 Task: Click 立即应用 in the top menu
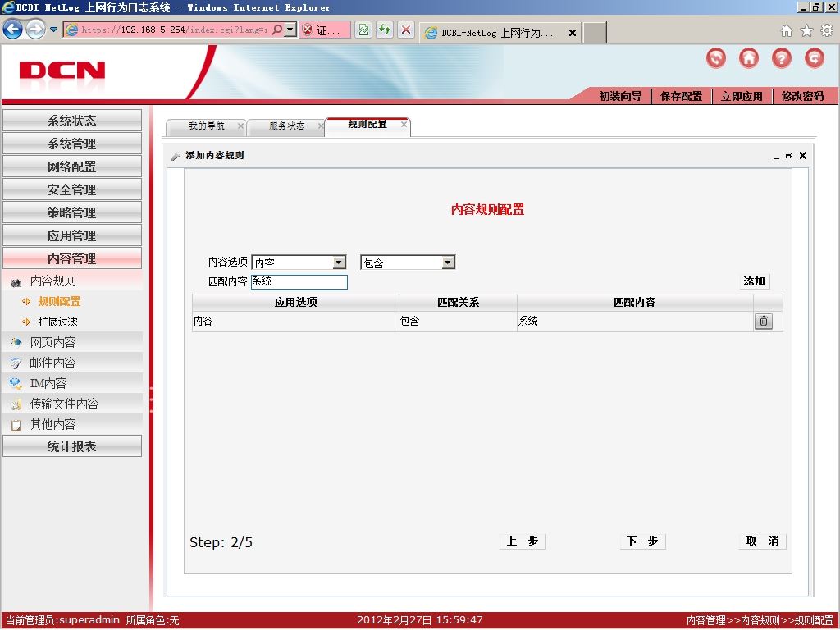coord(742,97)
